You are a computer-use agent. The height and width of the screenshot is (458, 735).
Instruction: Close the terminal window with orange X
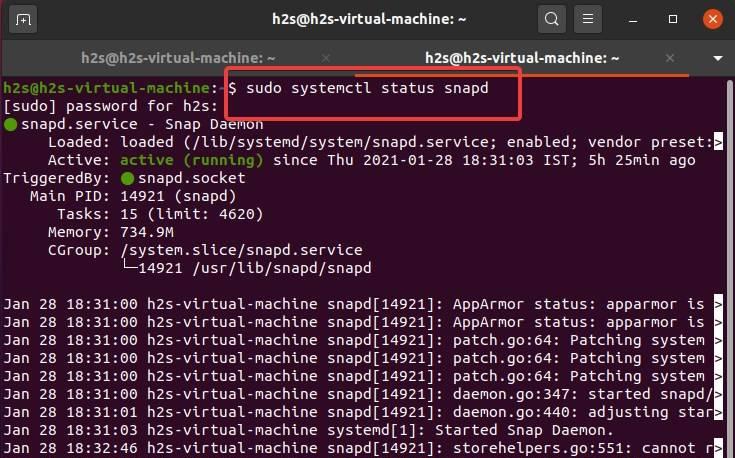point(712,19)
